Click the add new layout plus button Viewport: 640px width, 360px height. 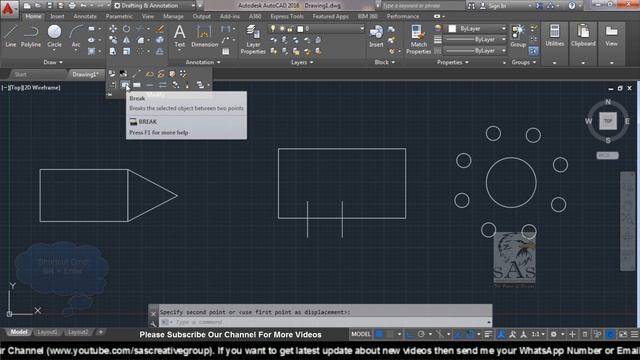pos(100,332)
